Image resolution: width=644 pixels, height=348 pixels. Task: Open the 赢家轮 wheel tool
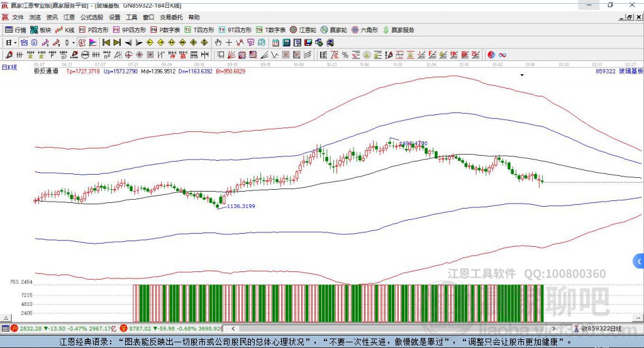click(x=334, y=30)
